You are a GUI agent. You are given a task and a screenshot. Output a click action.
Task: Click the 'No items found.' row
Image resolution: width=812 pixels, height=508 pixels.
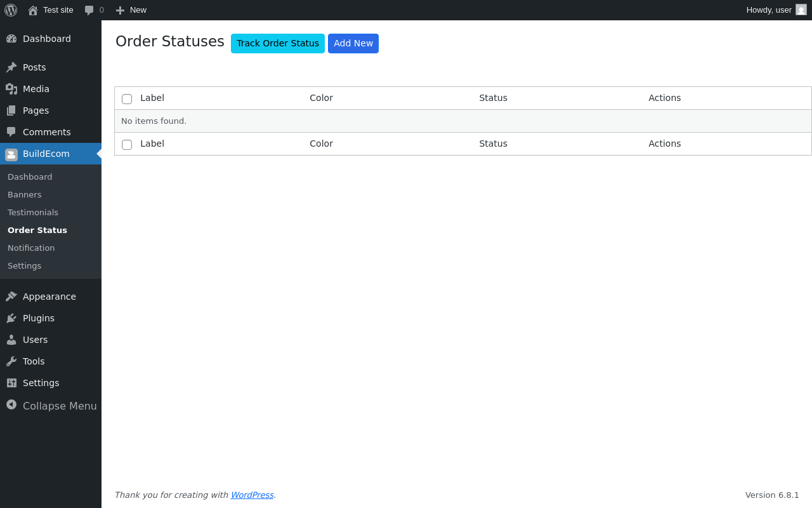(463, 121)
